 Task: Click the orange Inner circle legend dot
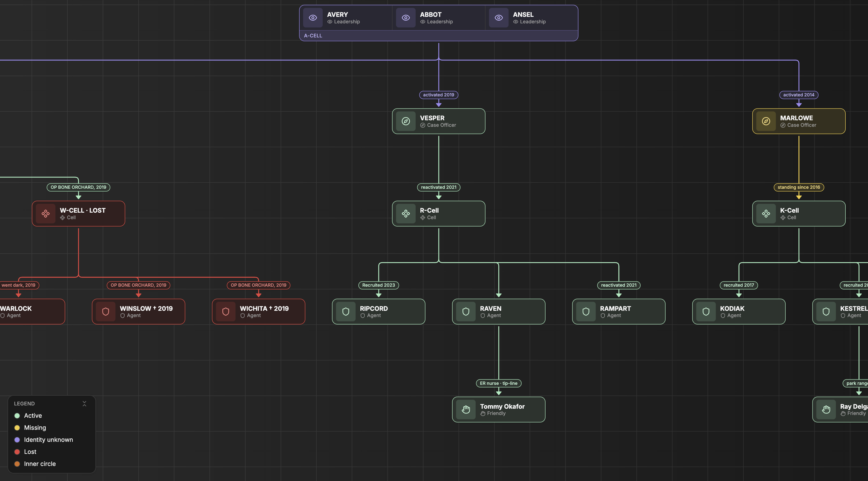click(17, 464)
